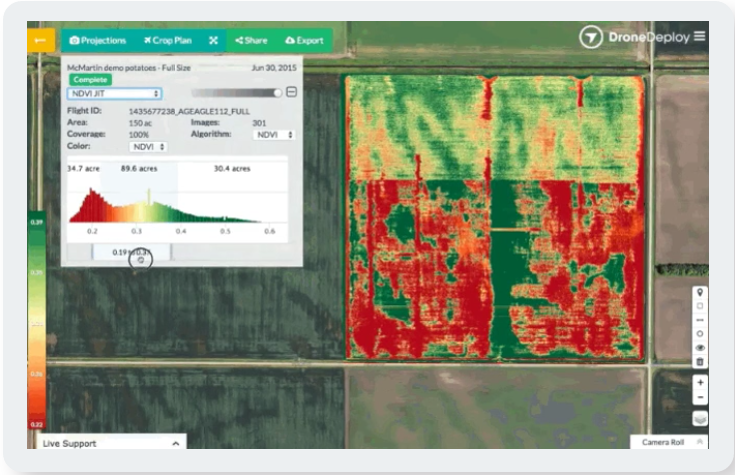Open the map layers selector
The image size is (735, 475).
point(699,417)
